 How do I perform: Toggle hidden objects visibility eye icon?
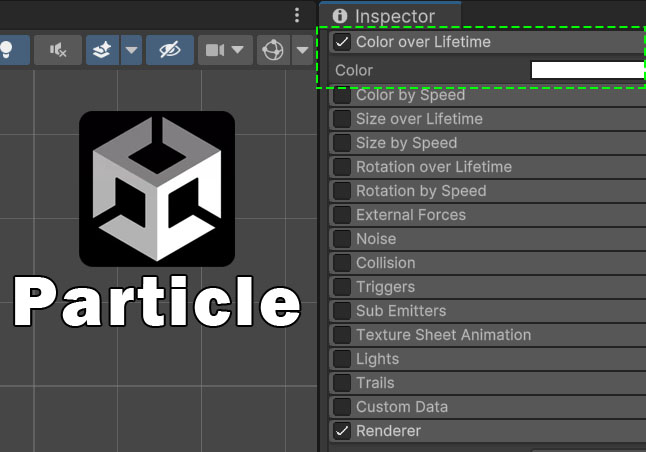point(169,50)
